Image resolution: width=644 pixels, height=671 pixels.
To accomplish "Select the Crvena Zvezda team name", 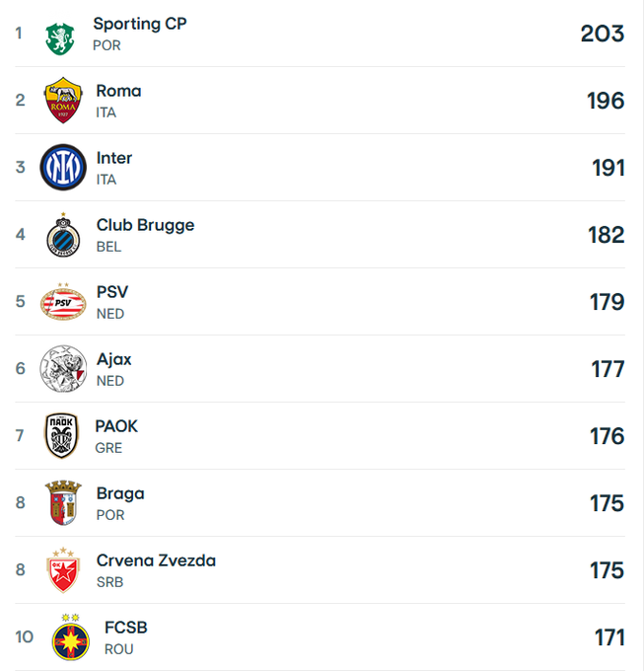I will tap(156, 560).
